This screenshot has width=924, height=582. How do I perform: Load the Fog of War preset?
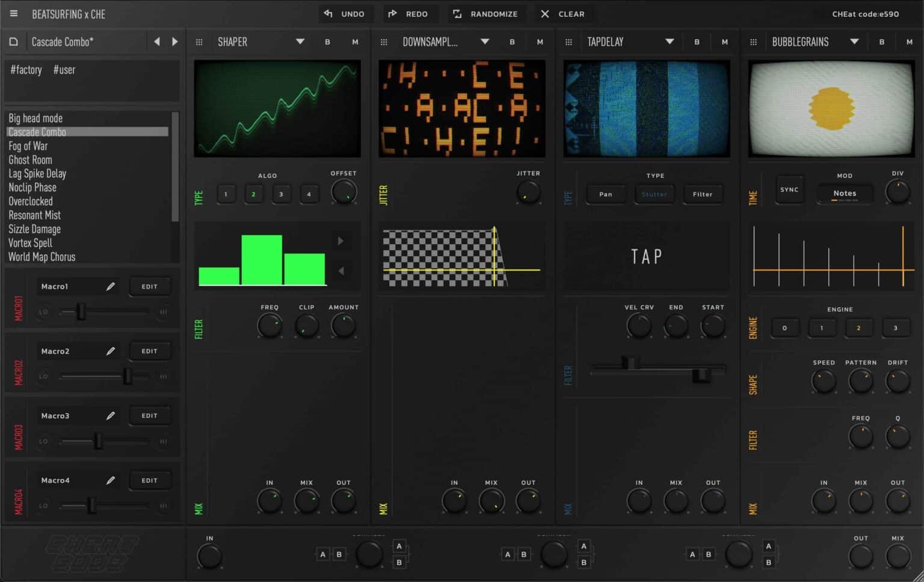point(29,145)
